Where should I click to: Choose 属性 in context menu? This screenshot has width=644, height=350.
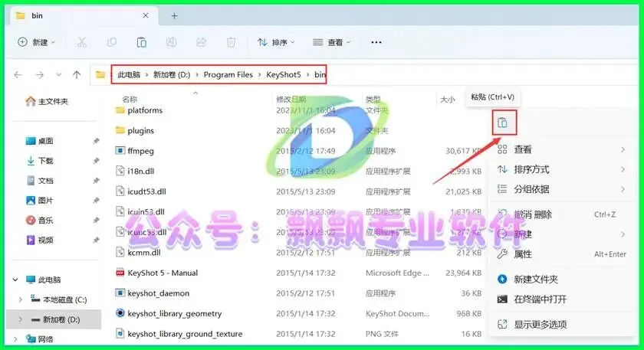pyautogui.click(x=561, y=254)
